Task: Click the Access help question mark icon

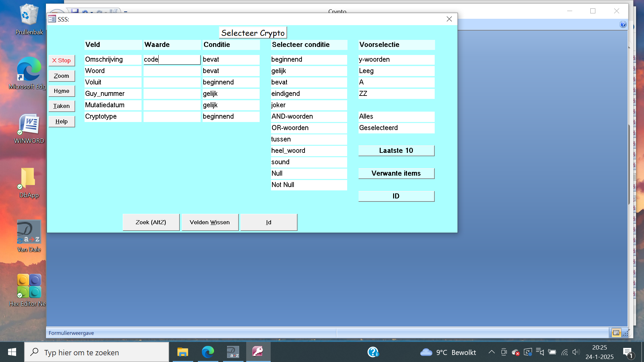Action: [x=623, y=24]
